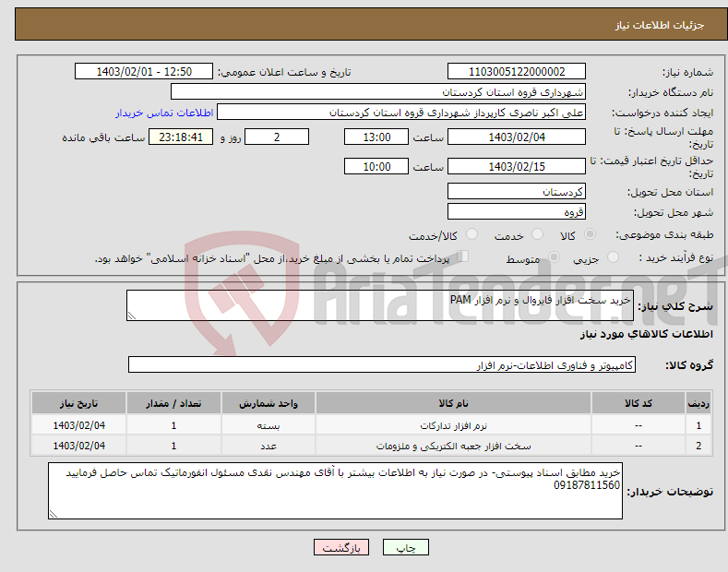Image resolution: width=728 pixels, height=572 pixels.
Task: Choose the متوسط purchase type radio
Action: [x=554, y=257]
